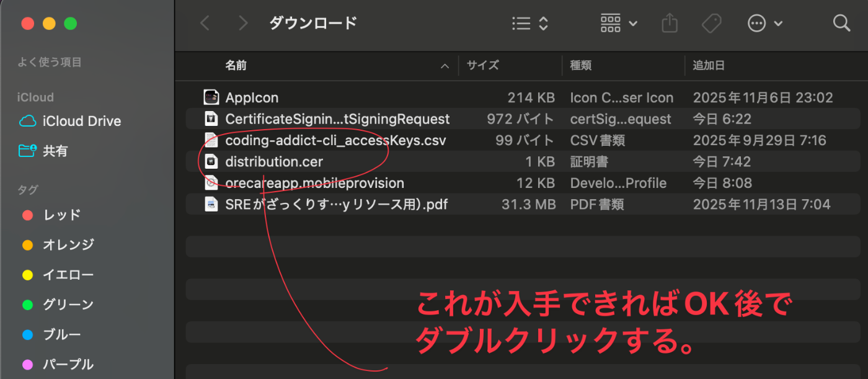Viewport: 868px width, 379px height.
Task: Open the more actions ellipsis menu
Action: pyautogui.click(x=765, y=24)
